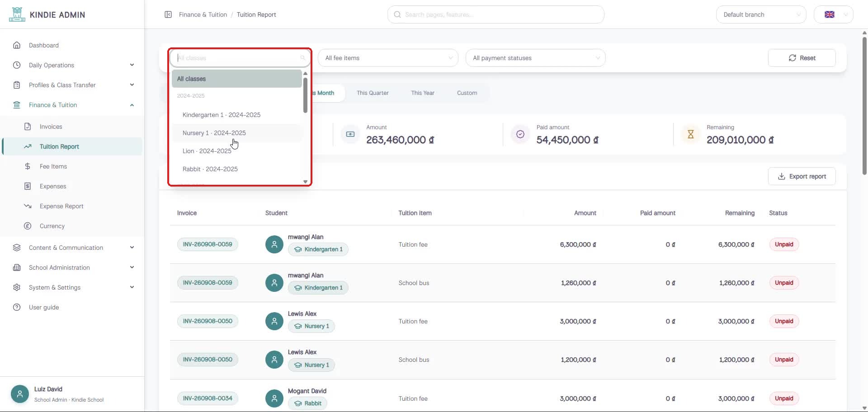
Task: Click the Invoices document icon
Action: pos(28,126)
